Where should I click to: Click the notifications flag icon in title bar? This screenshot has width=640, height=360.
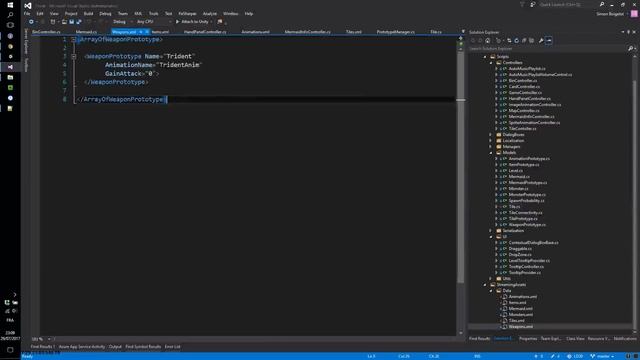[522, 4]
